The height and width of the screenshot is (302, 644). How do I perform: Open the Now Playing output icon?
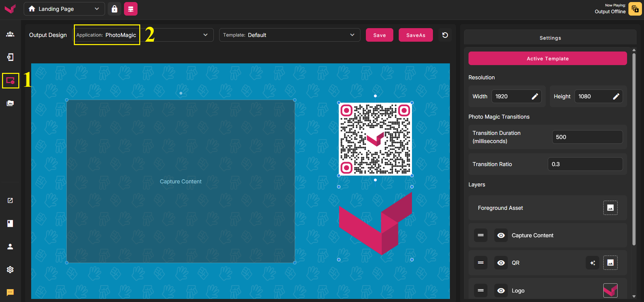(x=635, y=9)
